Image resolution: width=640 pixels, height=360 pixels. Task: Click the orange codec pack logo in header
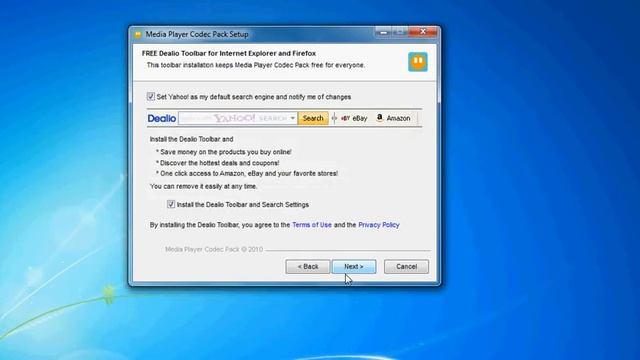pyautogui.click(x=418, y=62)
